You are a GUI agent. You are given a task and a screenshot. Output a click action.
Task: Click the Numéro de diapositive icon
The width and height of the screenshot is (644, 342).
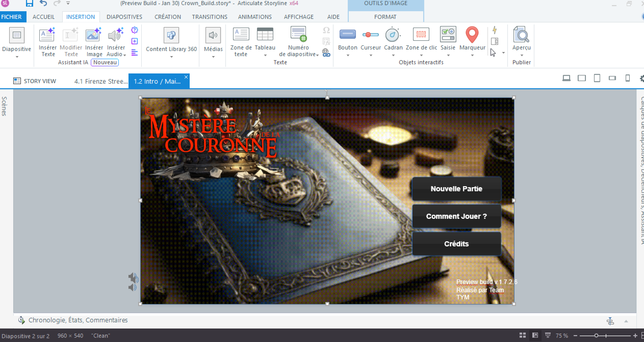(x=299, y=34)
